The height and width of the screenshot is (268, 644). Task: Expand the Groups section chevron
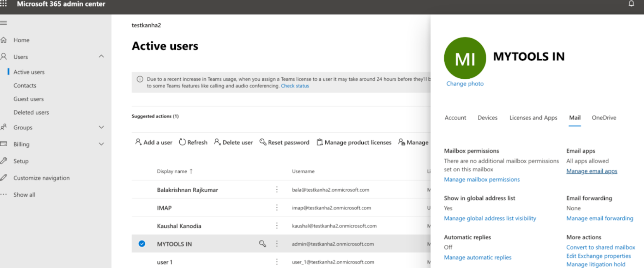pyautogui.click(x=101, y=127)
